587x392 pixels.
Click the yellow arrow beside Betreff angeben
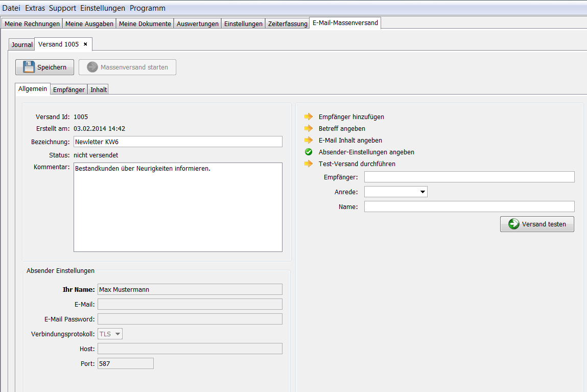click(x=308, y=128)
